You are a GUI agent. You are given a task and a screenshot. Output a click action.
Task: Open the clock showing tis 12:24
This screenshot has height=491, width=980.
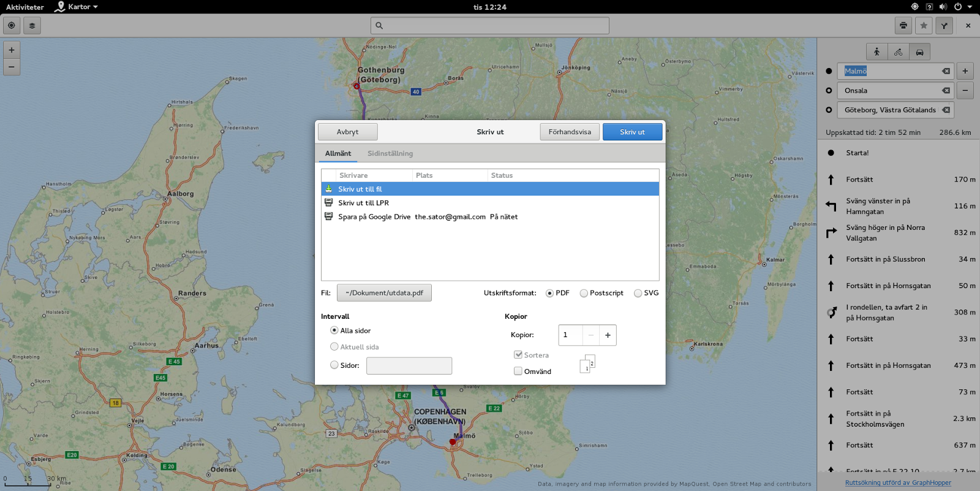pyautogui.click(x=490, y=7)
